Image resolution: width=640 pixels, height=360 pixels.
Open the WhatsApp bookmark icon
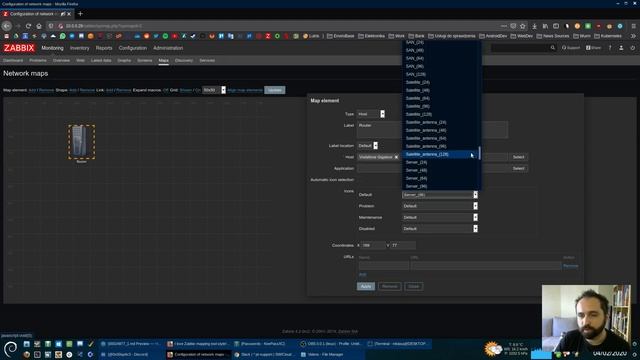point(62,36)
